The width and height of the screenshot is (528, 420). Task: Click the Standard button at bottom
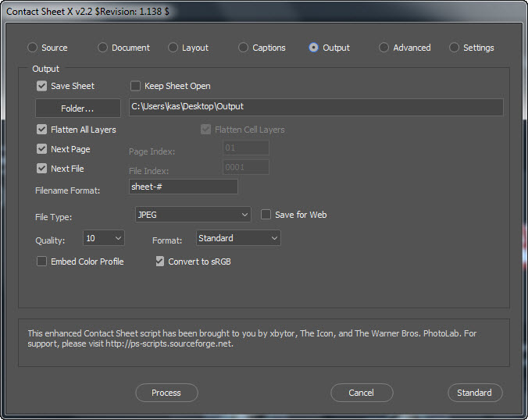[x=475, y=393]
